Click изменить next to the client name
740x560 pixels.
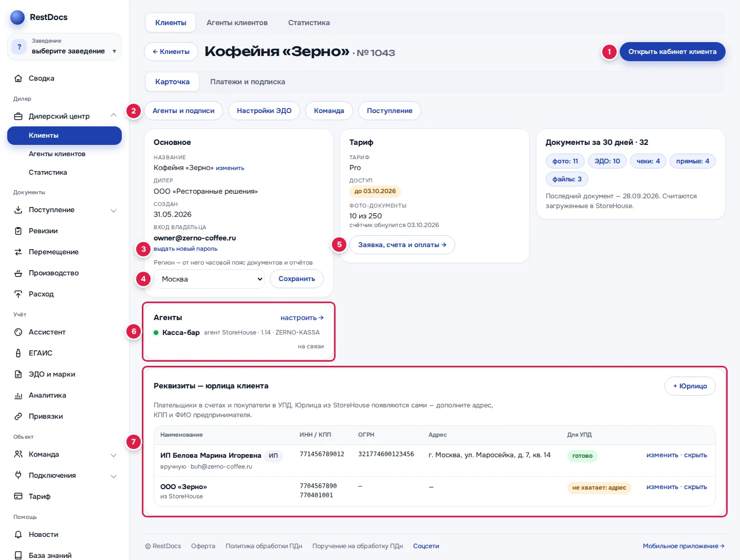click(230, 168)
